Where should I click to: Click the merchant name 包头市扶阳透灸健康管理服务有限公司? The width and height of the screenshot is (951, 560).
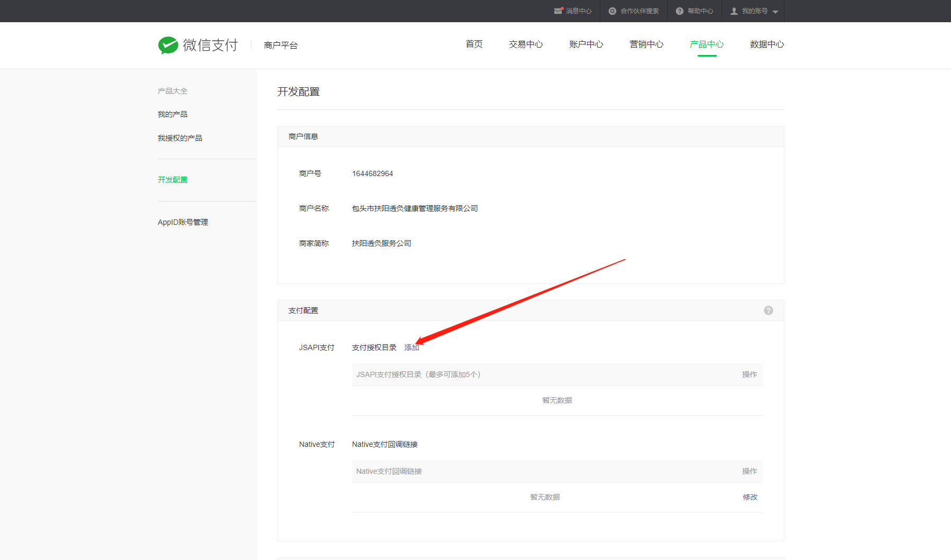coord(415,208)
